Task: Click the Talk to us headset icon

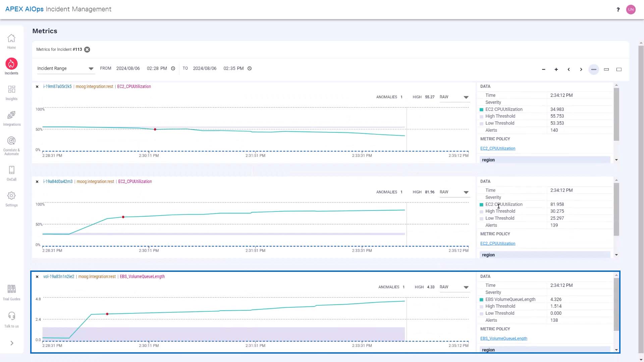Action: point(11,316)
